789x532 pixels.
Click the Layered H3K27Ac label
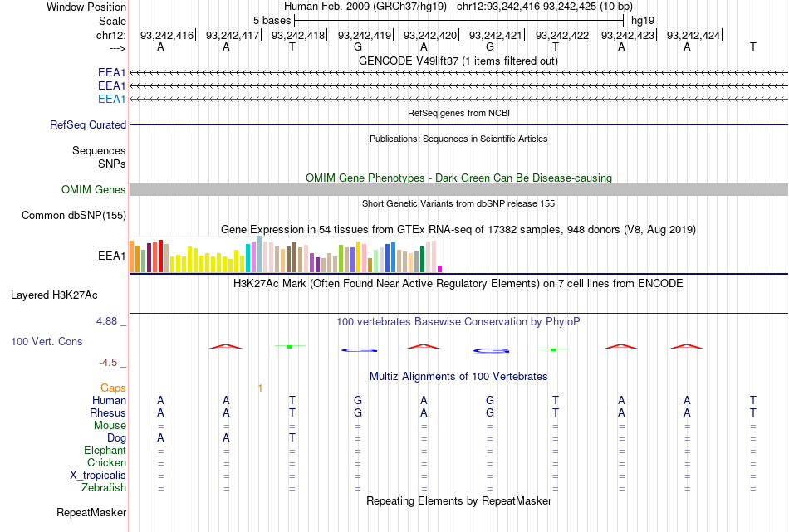[x=54, y=295]
